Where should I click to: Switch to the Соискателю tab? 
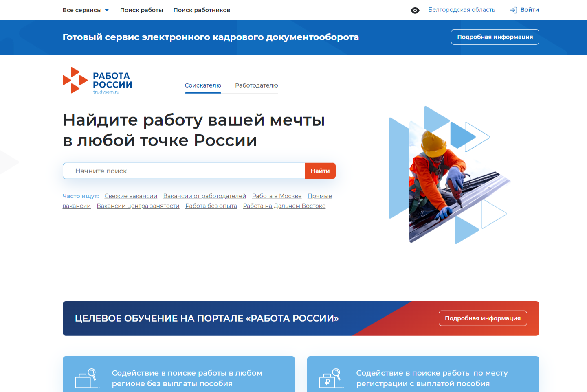coord(203,85)
